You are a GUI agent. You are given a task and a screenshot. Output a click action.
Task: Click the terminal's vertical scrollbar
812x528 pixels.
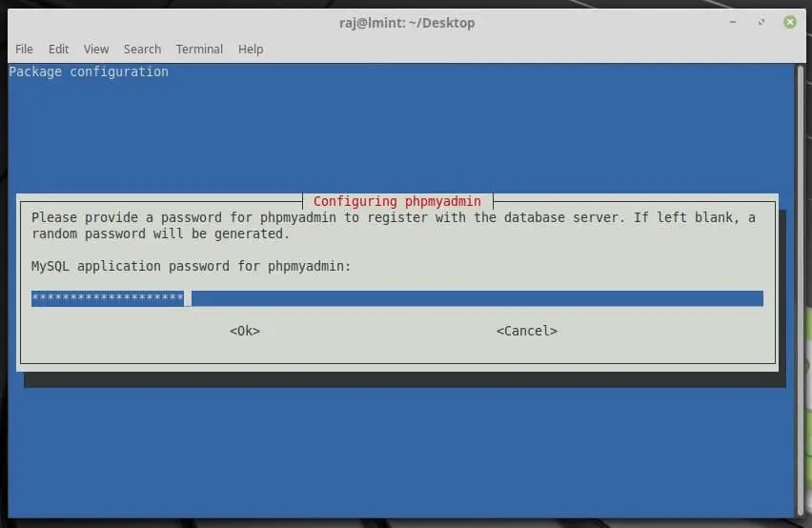[801, 290]
